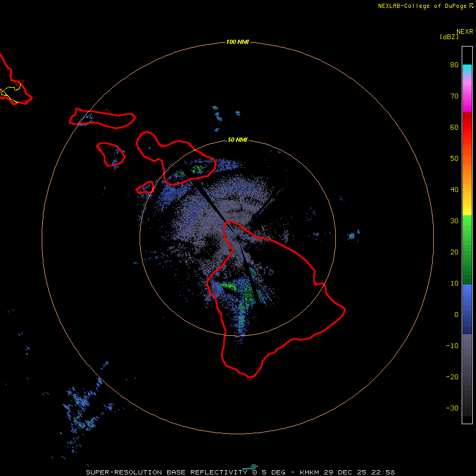Select the 30 value on dBZ scale

[x=454, y=221]
